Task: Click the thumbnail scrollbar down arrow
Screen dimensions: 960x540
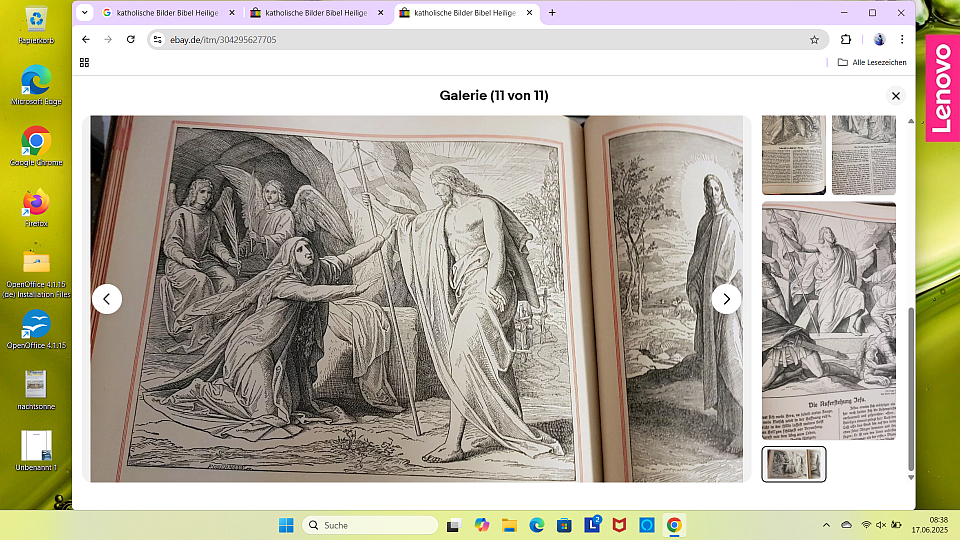Action: pyautogui.click(x=910, y=478)
